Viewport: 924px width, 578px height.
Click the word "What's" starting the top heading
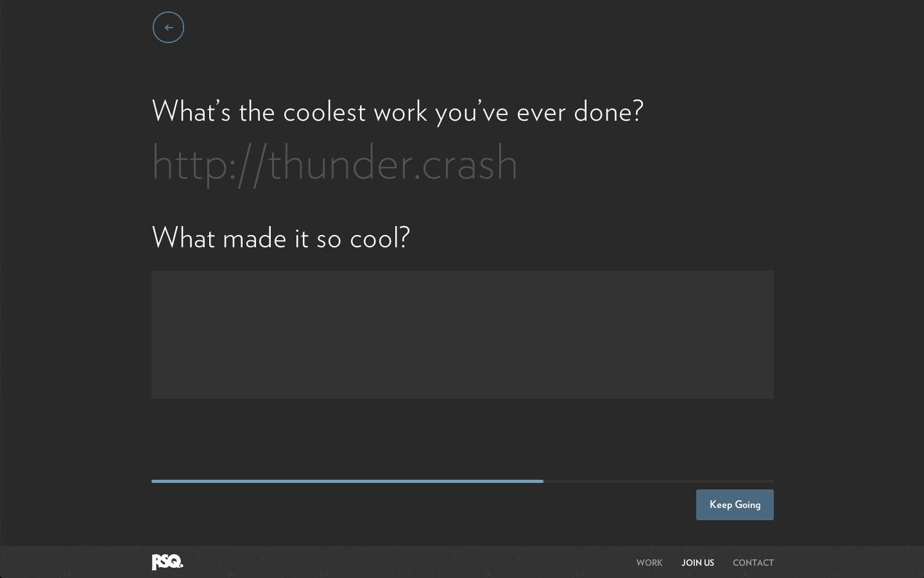191,112
